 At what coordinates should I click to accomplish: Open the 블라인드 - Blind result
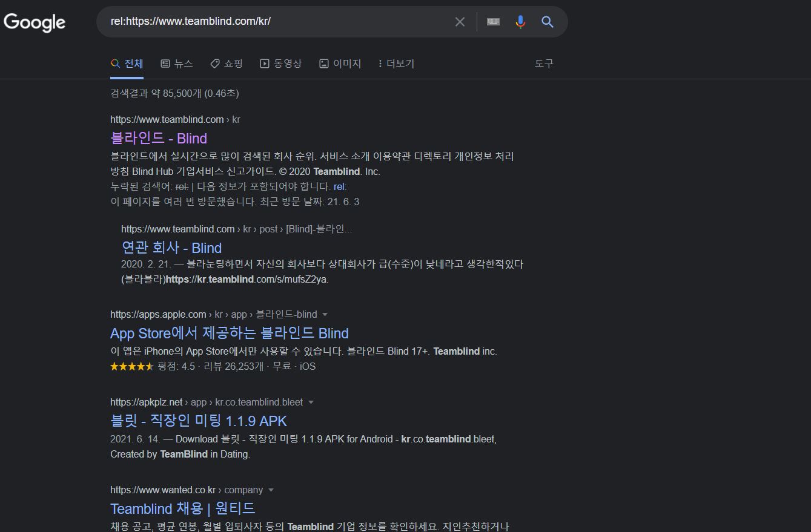(x=159, y=138)
